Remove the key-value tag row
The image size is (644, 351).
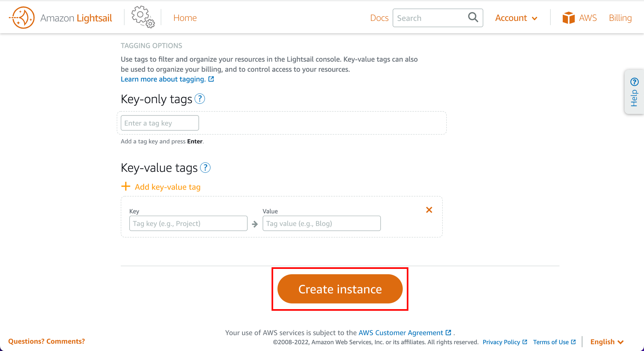(x=429, y=210)
